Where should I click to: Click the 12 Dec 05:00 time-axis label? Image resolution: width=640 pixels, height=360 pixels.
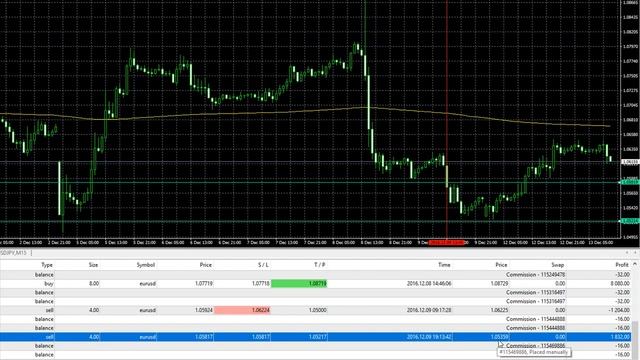pyautogui.click(x=515, y=242)
